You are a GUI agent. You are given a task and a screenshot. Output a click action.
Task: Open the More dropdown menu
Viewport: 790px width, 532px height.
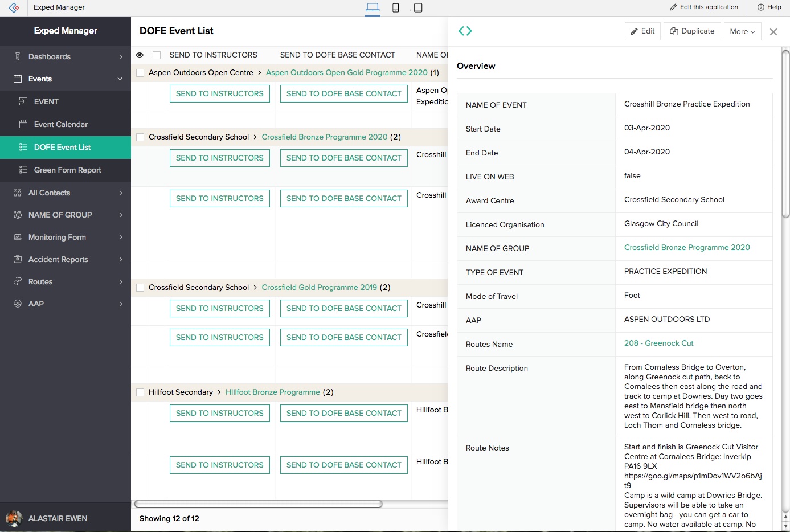click(x=742, y=31)
